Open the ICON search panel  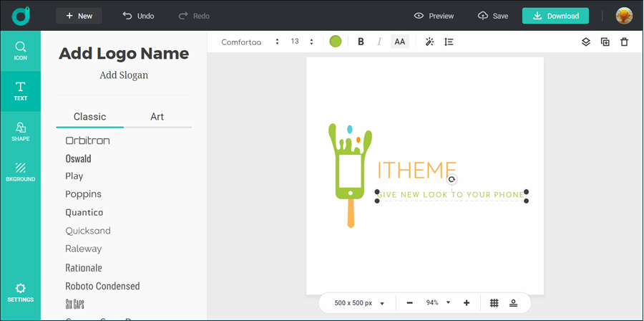pos(21,51)
